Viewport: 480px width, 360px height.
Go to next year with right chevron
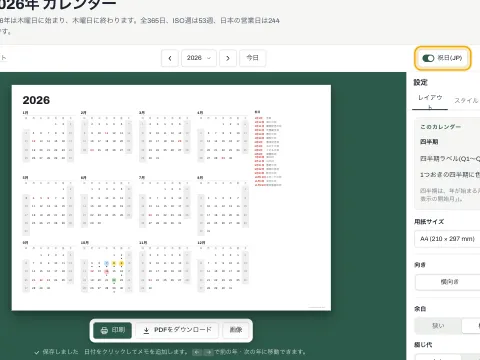pos(228,58)
